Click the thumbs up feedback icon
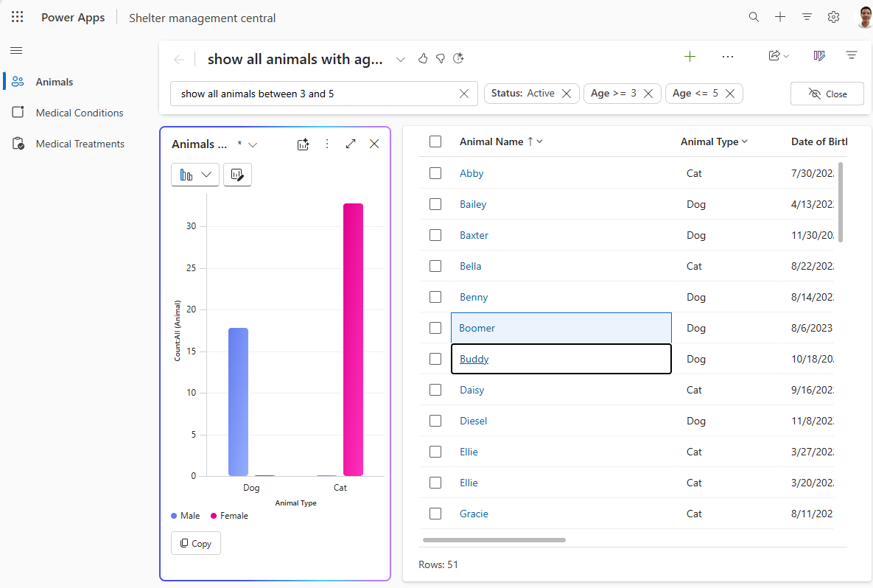Image resolution: width=873 pixels, height=588 pixels. click(423, 59)
